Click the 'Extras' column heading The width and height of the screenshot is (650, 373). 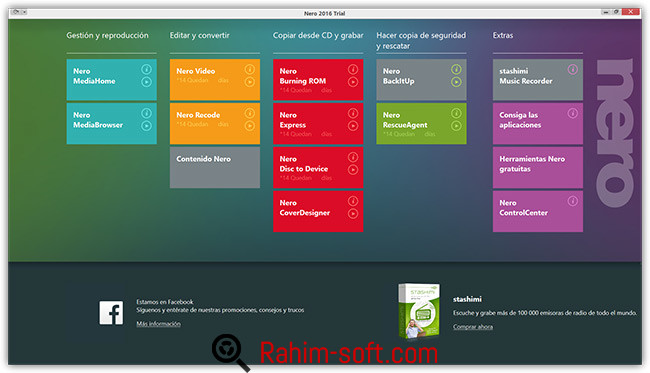(503, 35)
